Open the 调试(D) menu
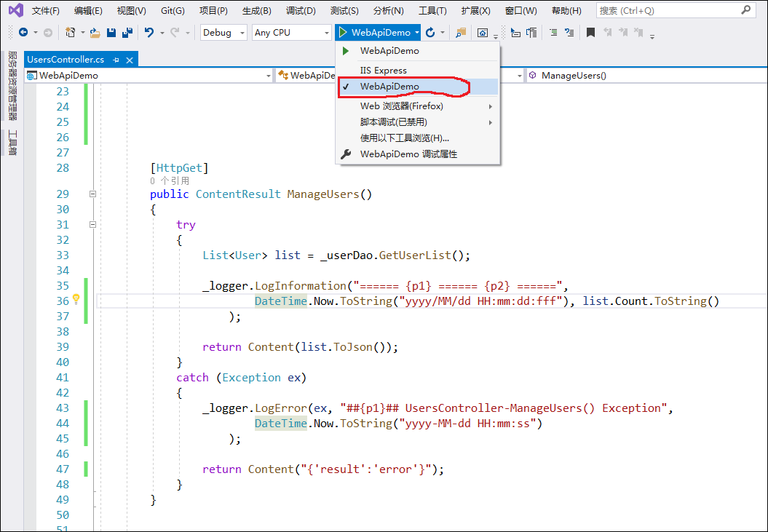 [x=301, y=10]
